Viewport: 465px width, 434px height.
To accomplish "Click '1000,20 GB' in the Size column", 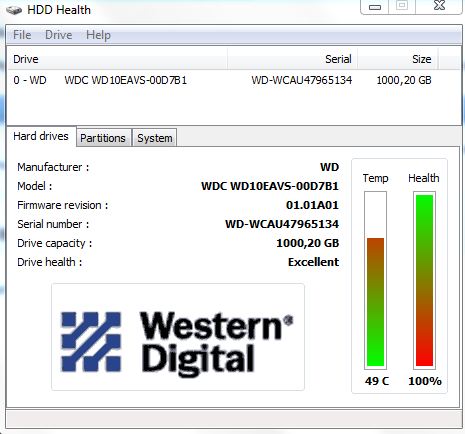I will [x=404, y=80].
